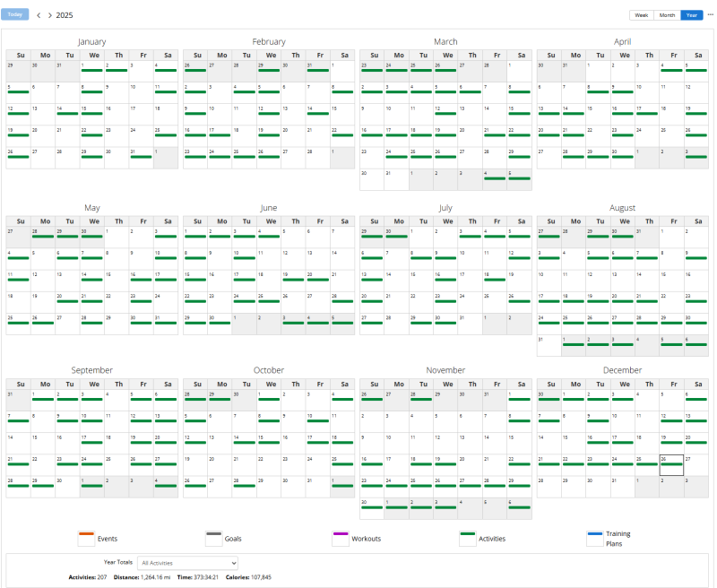Switch to Week view
The image size is (717, 588).
click(x=641, y=15)
